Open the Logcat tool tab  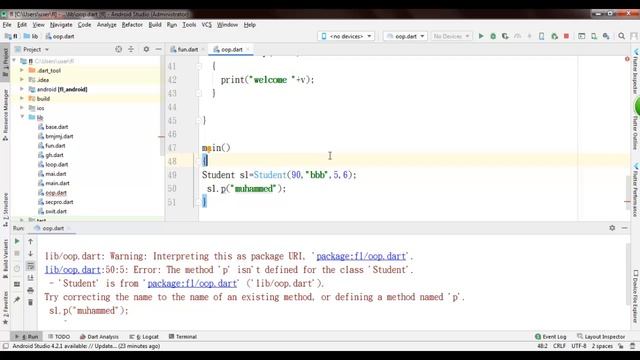(x=144, y=336)
